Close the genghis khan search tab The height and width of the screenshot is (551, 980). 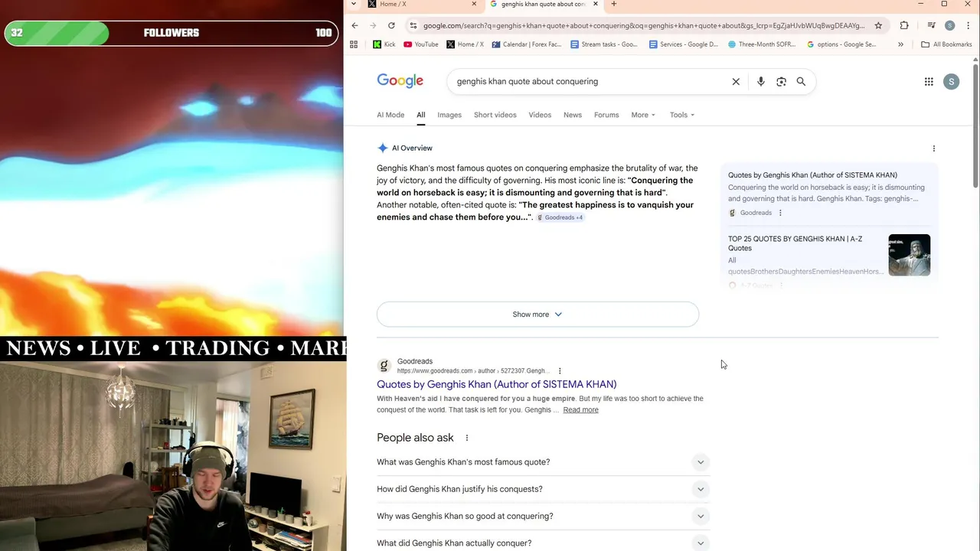[x=595, y=4]
